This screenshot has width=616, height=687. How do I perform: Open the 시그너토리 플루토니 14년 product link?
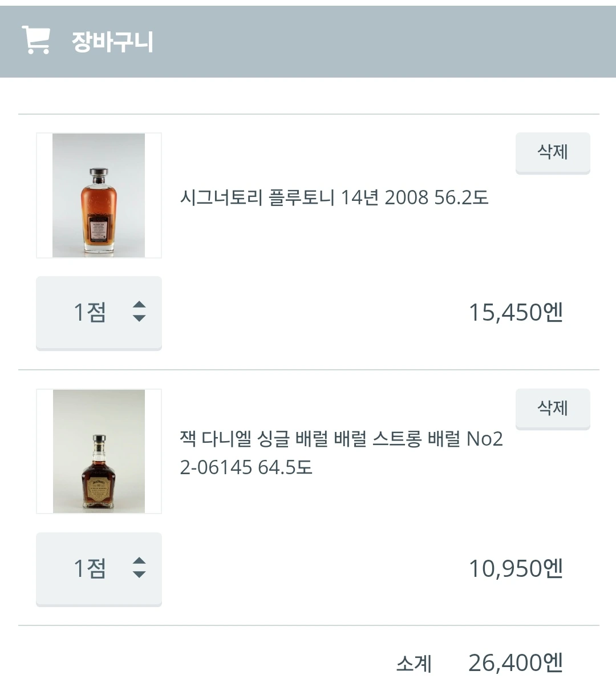[x=334, y=197]
